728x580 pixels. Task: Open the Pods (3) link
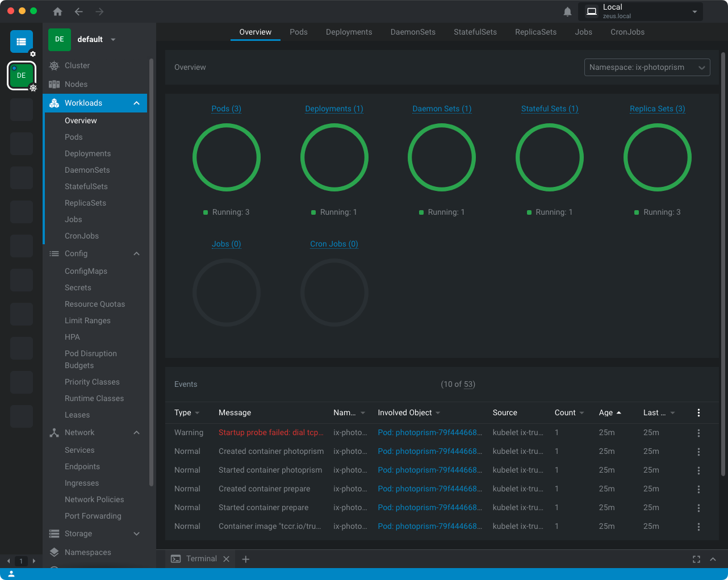click(x=226, y=109)
